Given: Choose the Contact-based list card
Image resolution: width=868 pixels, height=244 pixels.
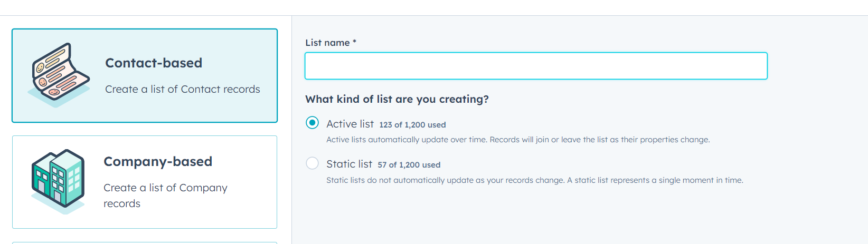Looking at the screenshot, I should pos(145,76).
